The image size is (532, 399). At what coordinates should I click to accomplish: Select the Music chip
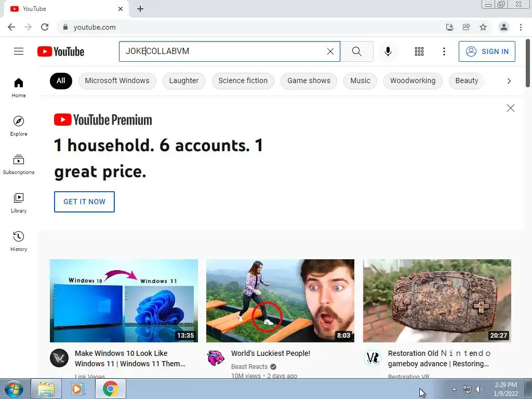tap(360, 81)
